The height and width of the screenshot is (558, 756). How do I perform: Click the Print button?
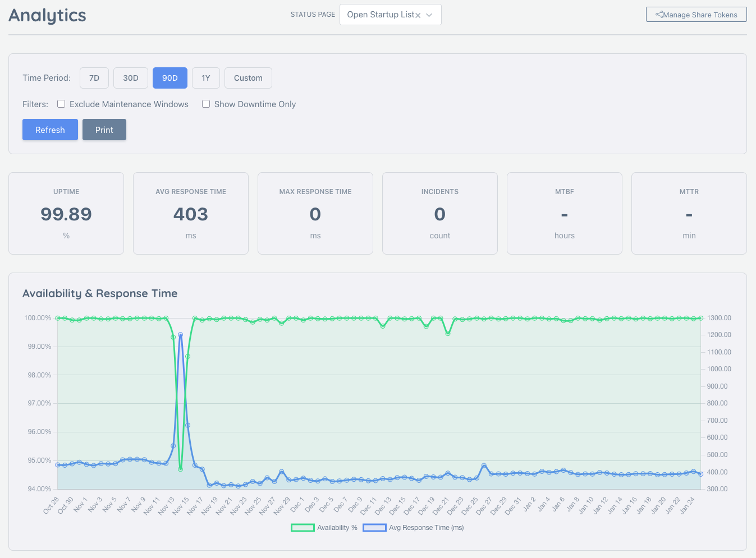click(x=104, y=130)
